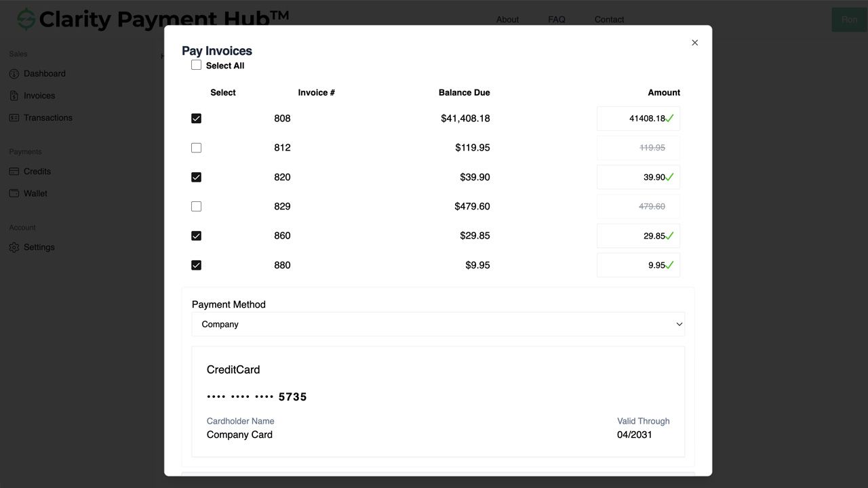The width and height of the screenshot is (868, 488).
Task: Click the Contact link
Action: (608, 20)
